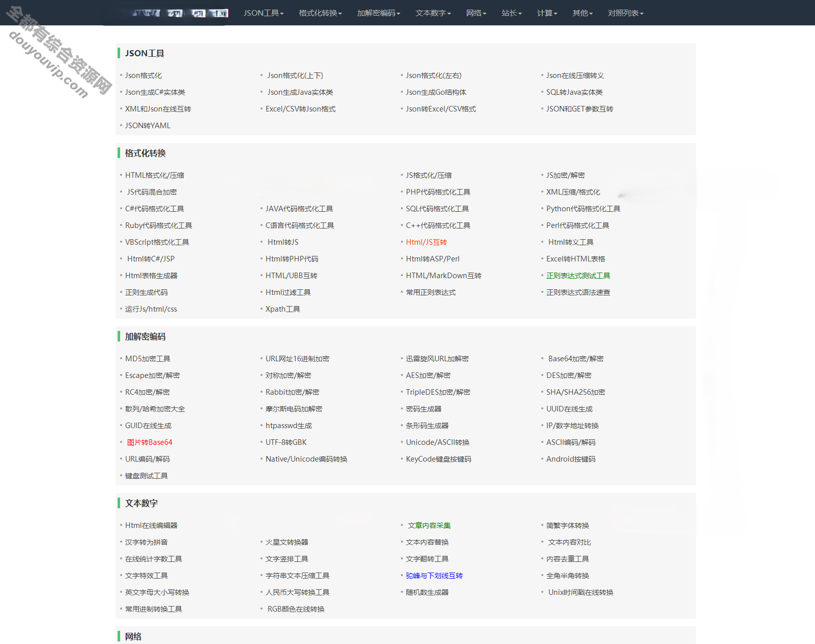Open HTML格式化/压缩 tool
The height and width of the screenshot is (644, 815).
155,175
